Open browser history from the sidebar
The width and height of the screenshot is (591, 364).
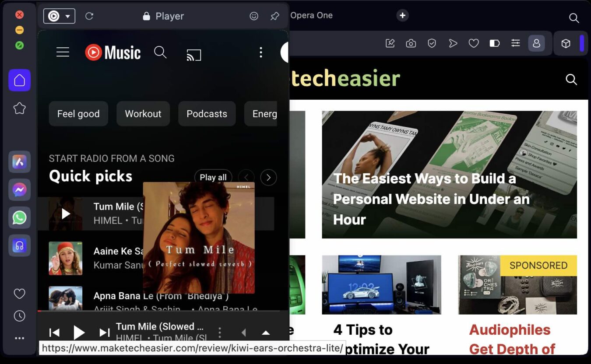point(19,315)
